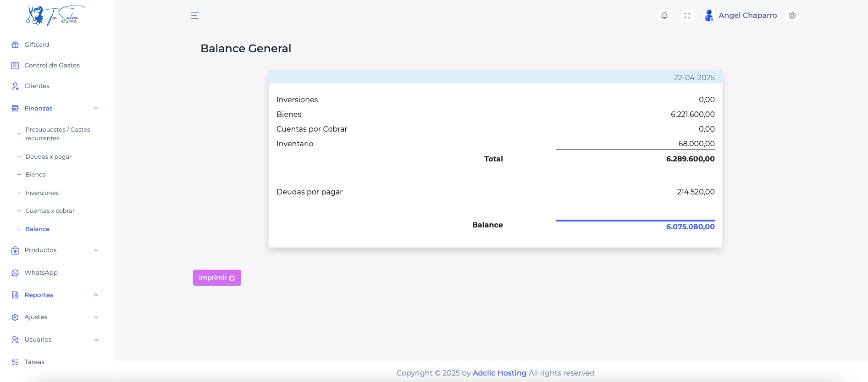Click the user avatar icon

point(709,16)
